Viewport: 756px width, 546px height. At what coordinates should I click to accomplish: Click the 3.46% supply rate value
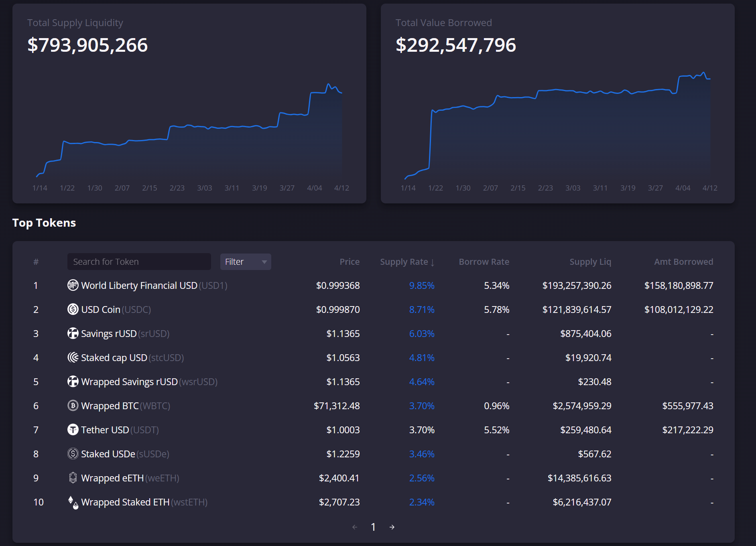point(422,454)
